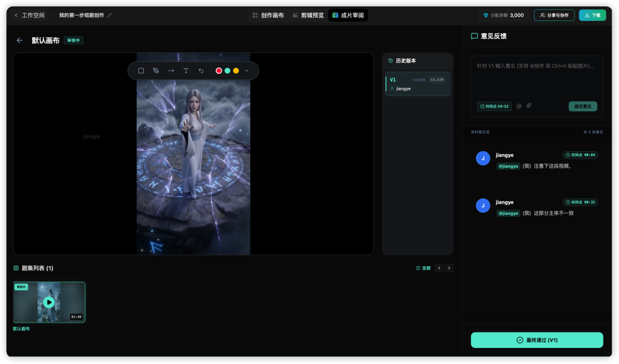619x364 pixels.
Task: Select the pen drawing tool
Action: (x=156, y=71)
